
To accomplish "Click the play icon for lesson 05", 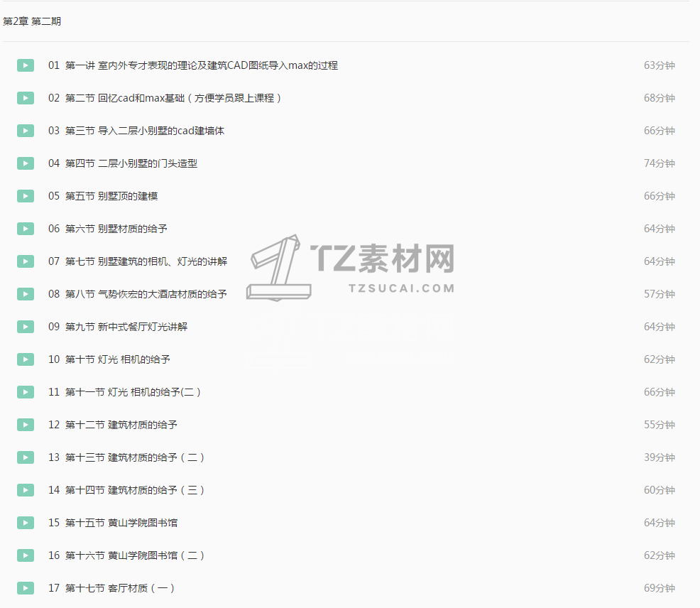I will pyautogui.click(x=26, y=195).
